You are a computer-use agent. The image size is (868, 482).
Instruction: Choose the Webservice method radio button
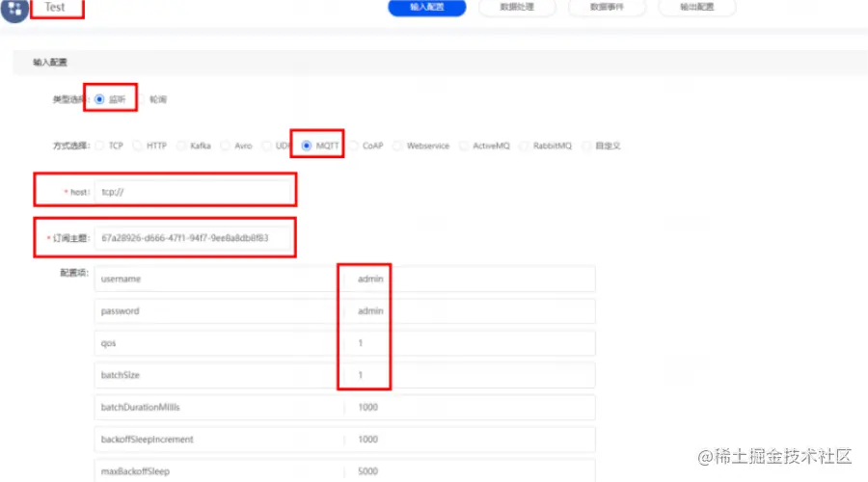[x=397, y=146]
